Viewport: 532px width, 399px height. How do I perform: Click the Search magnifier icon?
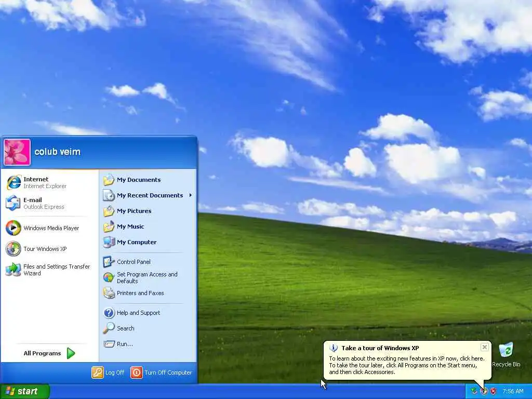tap(109, 328)
